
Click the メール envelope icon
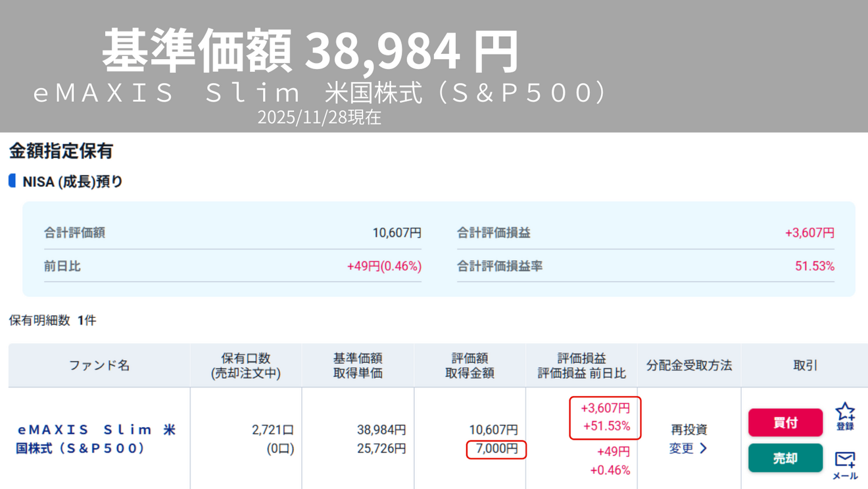click(x=845, y=465)
